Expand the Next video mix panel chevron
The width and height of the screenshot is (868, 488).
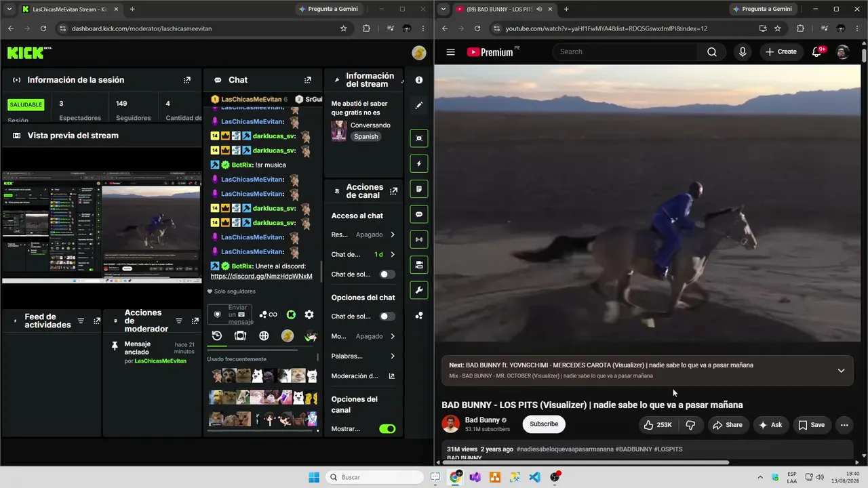click(x=841, y=370)
